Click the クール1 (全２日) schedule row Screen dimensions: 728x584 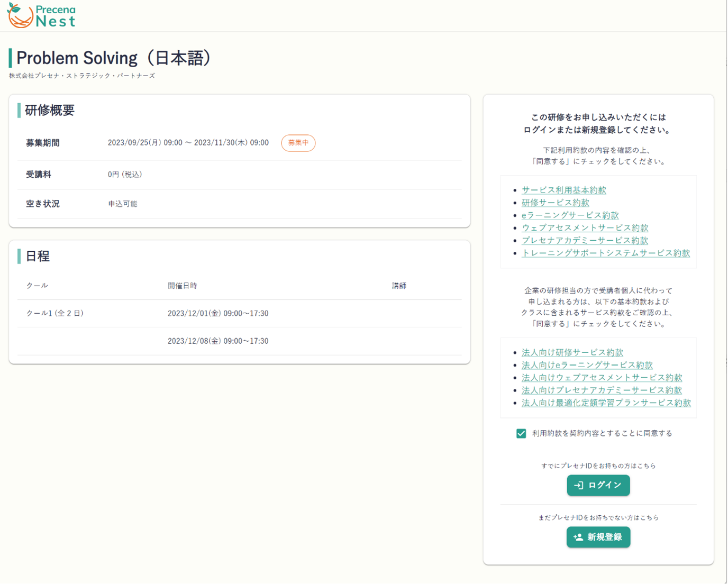pos(239,313)
